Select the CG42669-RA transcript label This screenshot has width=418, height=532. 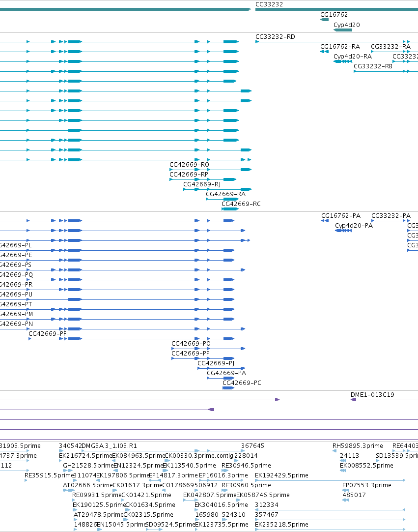click(226, 194)
